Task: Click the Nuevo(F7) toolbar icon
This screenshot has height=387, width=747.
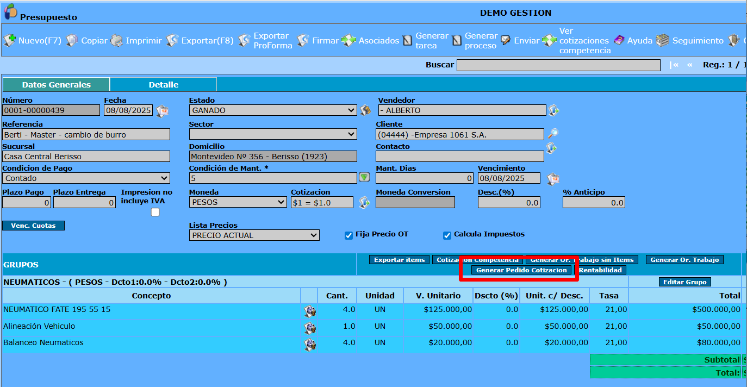Action: pyautogui.click(x=10, y=41)
